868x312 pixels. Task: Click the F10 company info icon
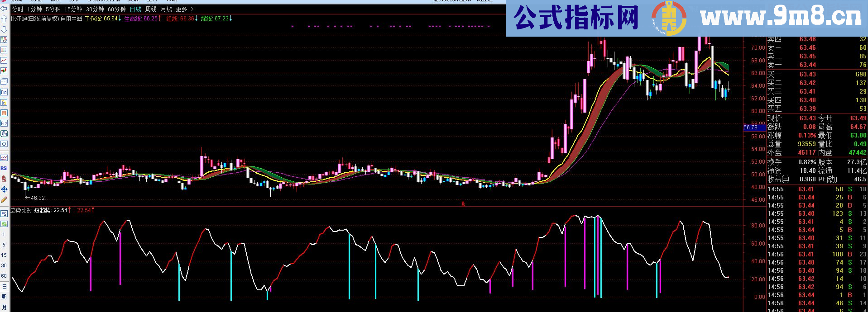coord(4,92)
